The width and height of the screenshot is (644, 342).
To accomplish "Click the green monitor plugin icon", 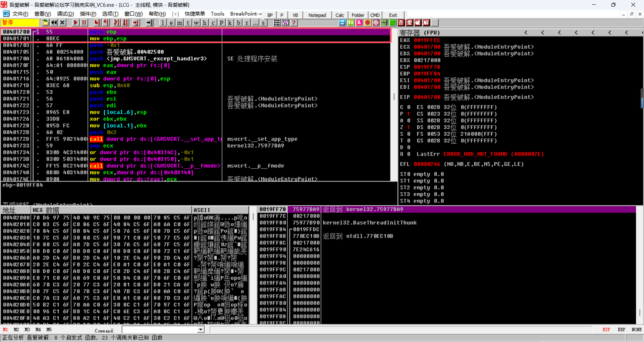I will [392, 23].
